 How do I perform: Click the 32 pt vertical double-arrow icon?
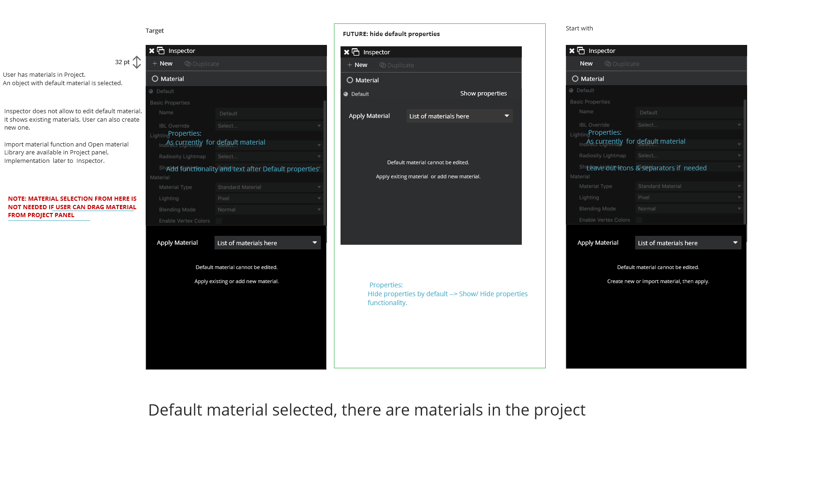137,62
